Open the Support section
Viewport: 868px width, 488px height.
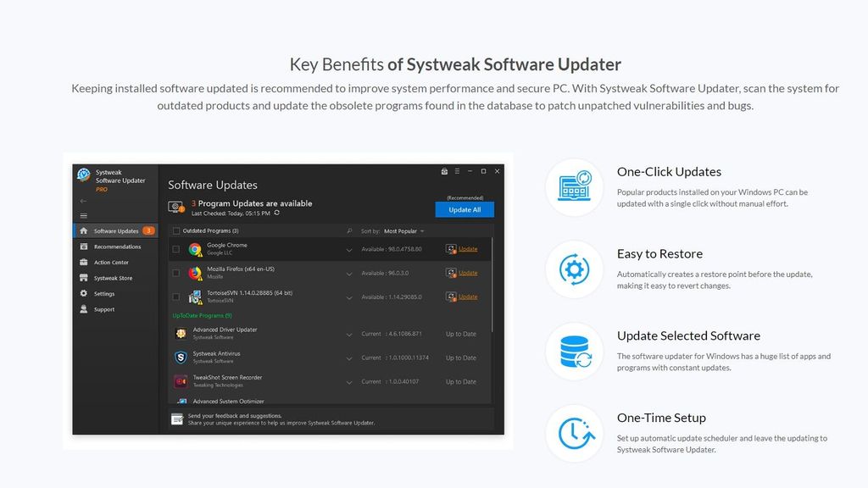point(105,309)
